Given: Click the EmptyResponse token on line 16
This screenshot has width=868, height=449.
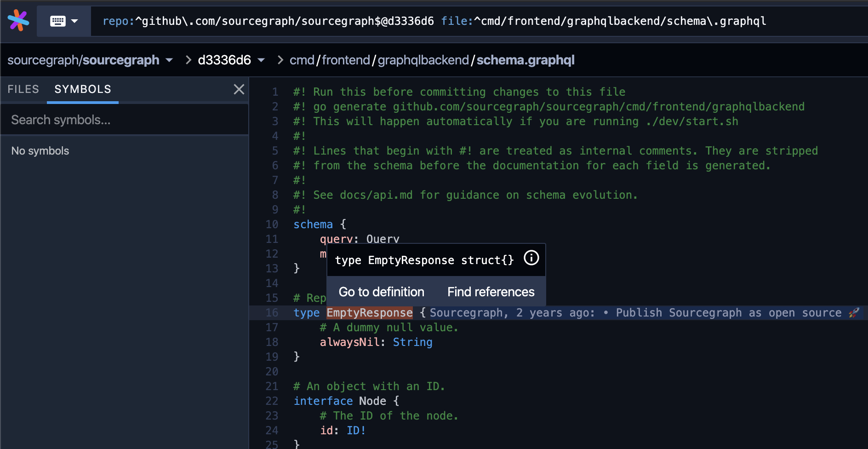Looking at the screenshot, I should pyautogui.click(x=370, y=313).
